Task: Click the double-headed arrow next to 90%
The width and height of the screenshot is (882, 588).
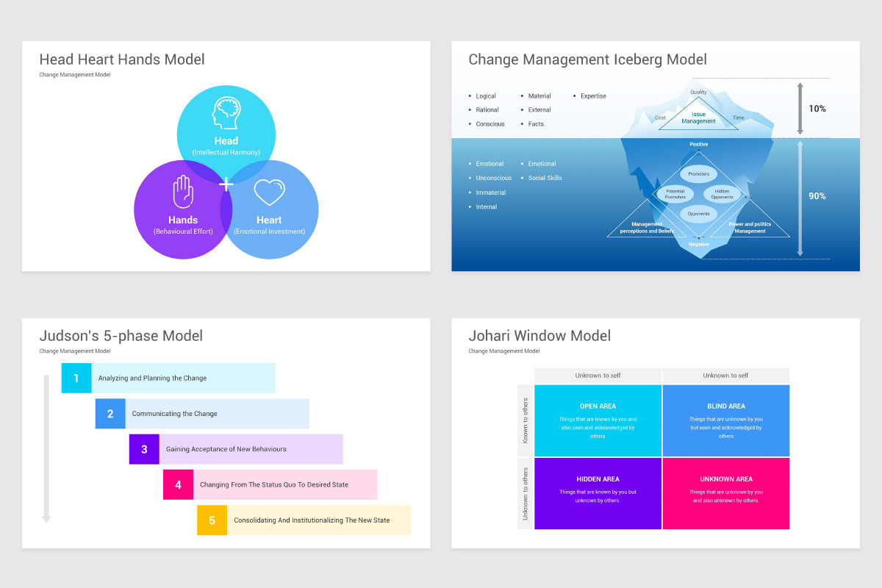Action: click(x=800, y=198)
